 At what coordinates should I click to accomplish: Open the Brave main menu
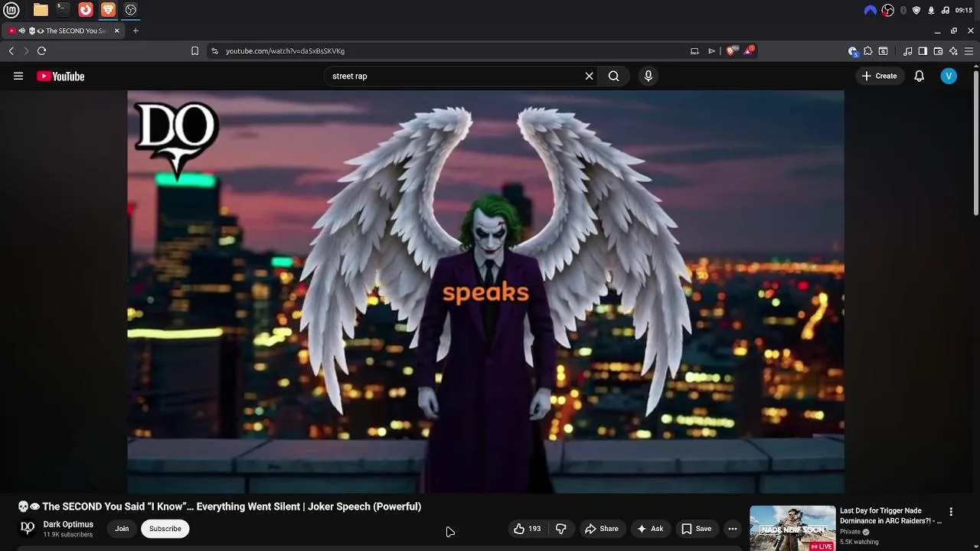[969, 51]
